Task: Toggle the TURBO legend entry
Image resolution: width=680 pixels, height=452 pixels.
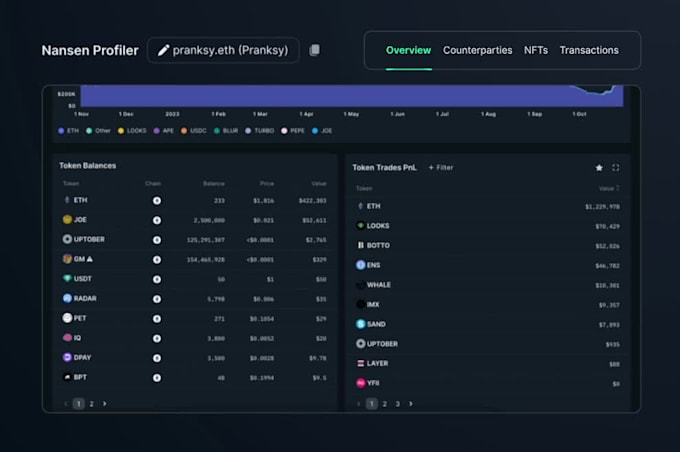Action: pos(259,131)
